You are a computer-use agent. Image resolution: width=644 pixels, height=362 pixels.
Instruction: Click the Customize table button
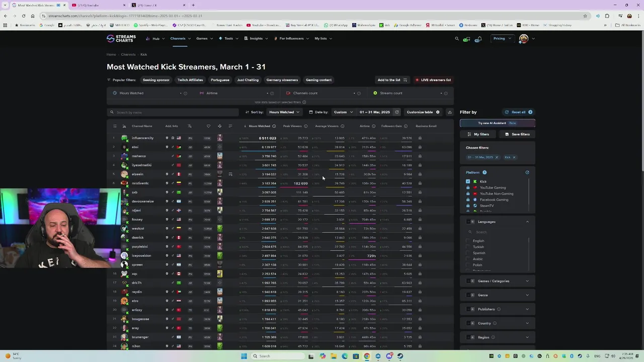(x=423, y=112)
